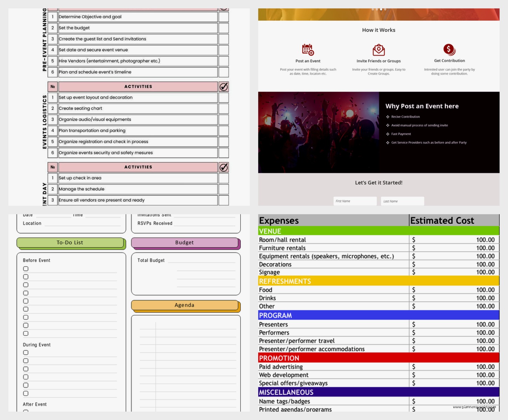508x420 pixels.
Task: Click the checkmark icon on Events Logistics Activities header
Action: [224, 86]
